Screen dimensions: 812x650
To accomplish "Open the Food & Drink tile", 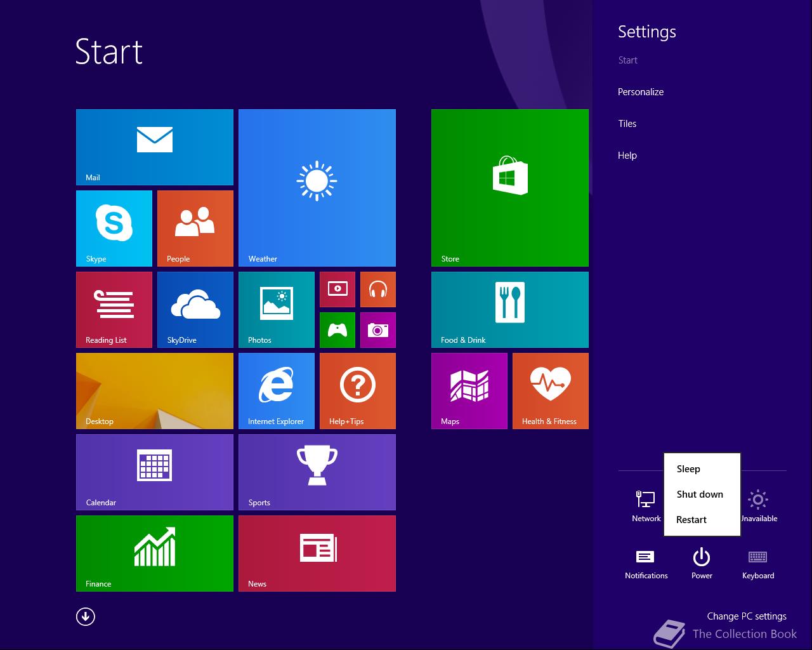I will click(x=510, y=310).
